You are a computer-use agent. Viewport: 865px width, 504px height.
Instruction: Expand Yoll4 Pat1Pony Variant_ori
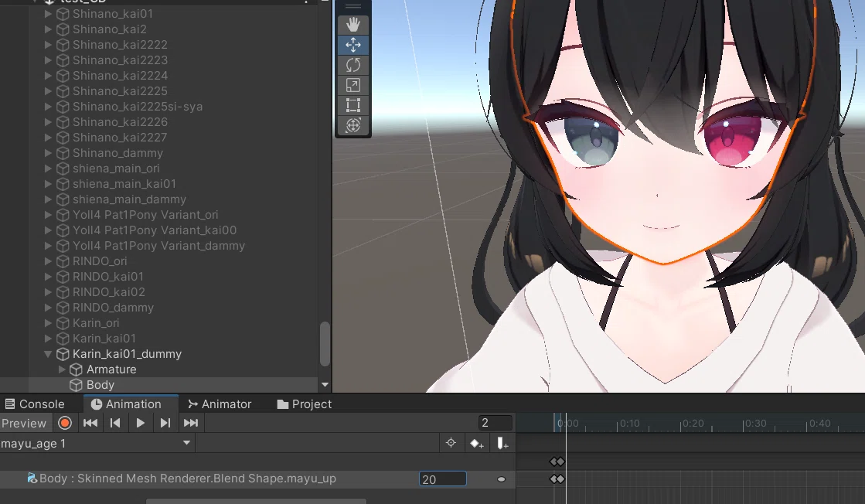pos(48,214)
